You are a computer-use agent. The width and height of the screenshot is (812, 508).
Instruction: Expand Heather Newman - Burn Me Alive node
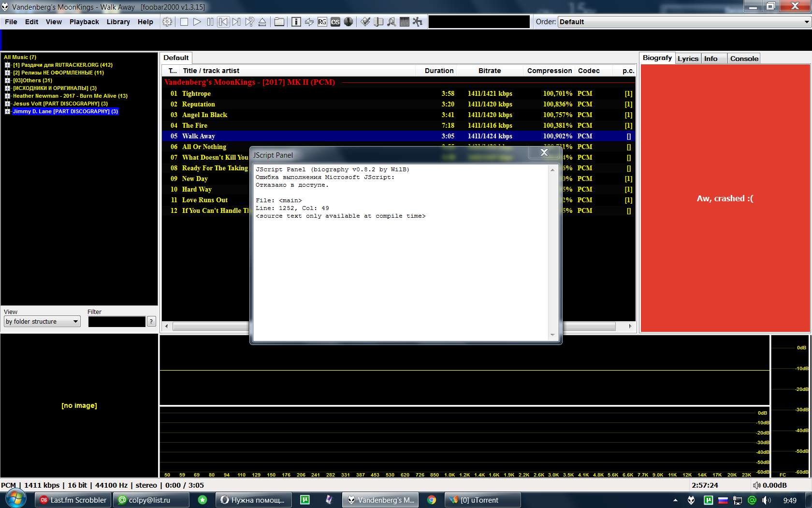(x=8, y=96)
